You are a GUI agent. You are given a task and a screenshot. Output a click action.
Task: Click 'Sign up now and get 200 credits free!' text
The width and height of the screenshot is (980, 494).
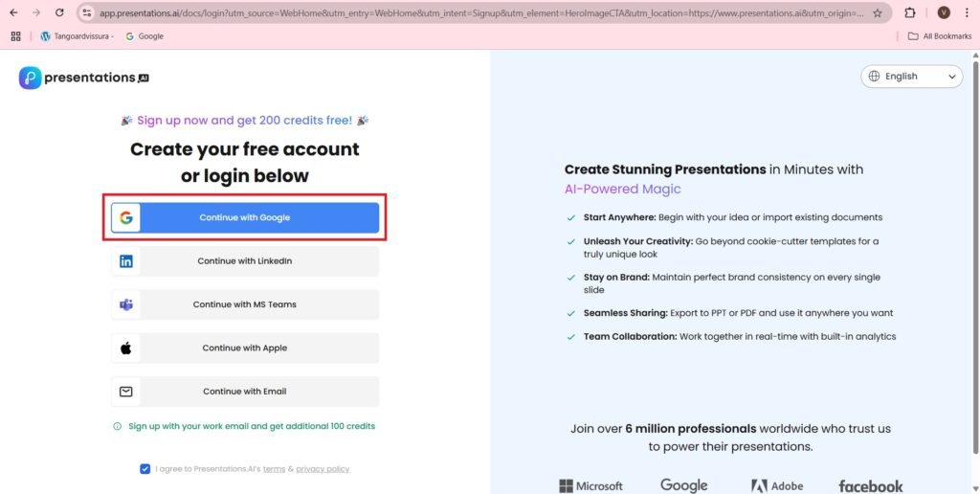point(244,120)
